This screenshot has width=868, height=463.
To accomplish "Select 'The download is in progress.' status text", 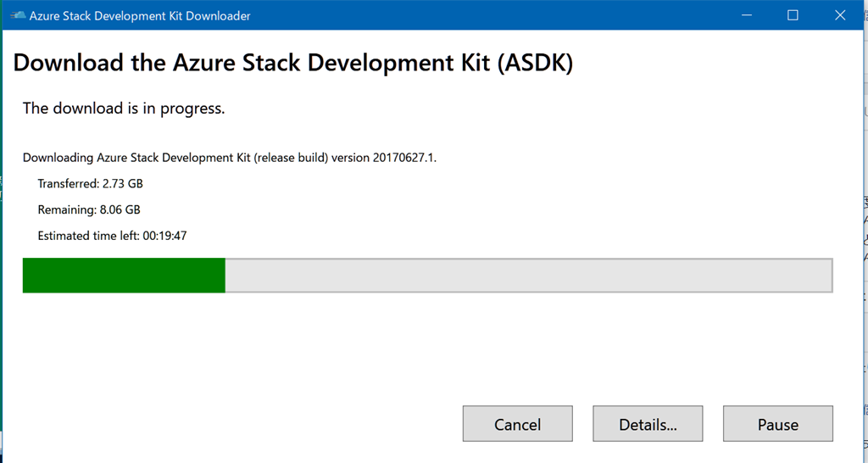I will (x=123, y=108).
